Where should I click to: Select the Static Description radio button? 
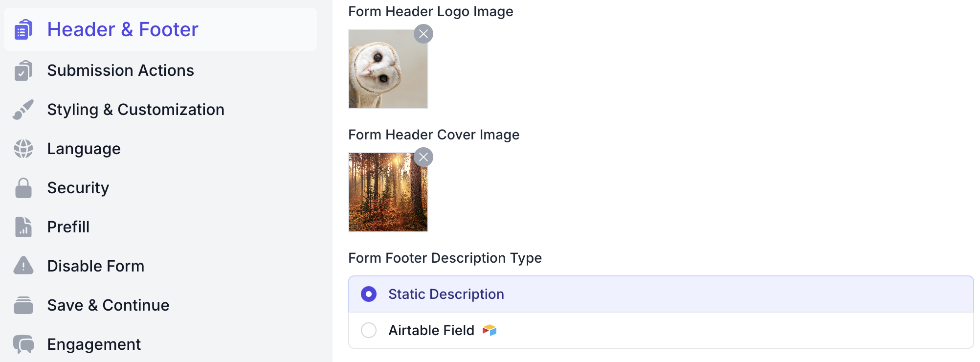click(x=369, y=294)
